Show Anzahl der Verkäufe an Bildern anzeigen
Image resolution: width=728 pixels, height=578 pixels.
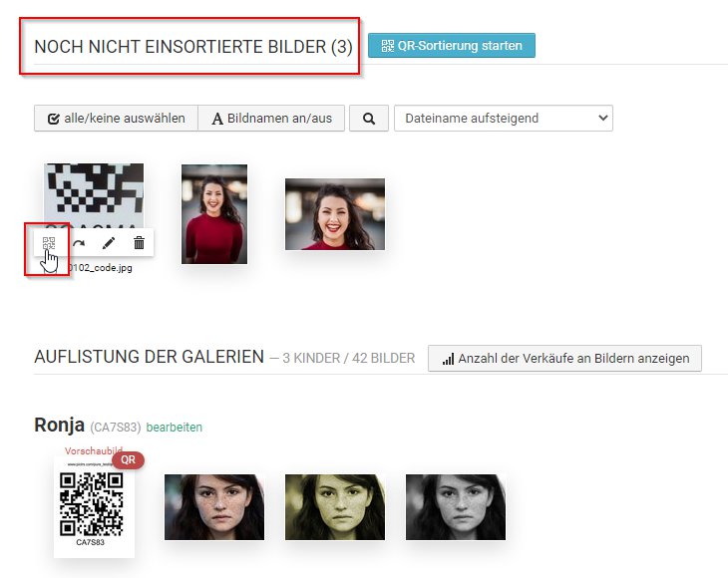[564, 359]
